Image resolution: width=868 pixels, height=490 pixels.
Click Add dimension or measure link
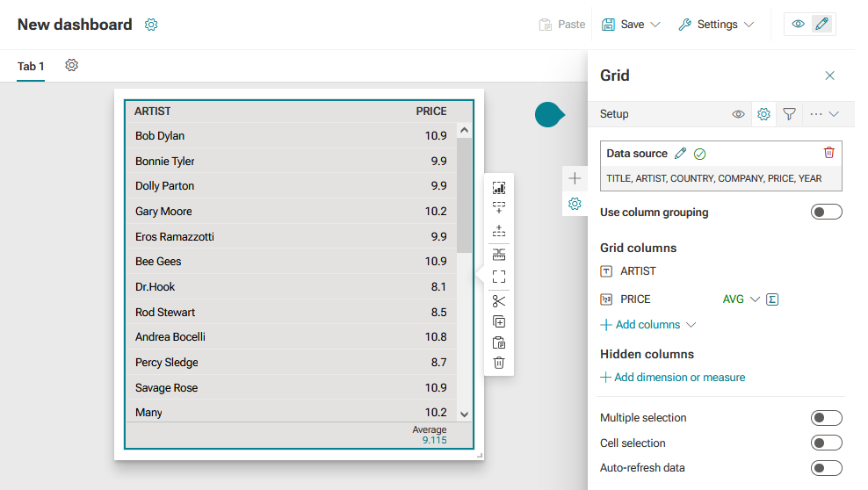point(673,378)
